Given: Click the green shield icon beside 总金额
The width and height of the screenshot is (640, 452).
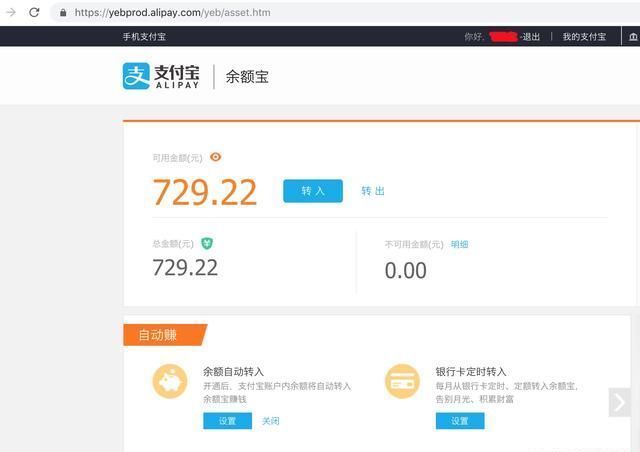Looking at the screenshot, I should pos(207,243).
